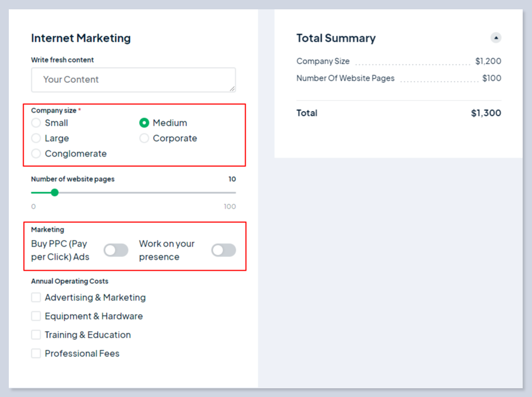This screenshot has height=397, width=532.
Task: Check the Professional Fees box
Action: point(36,354)
